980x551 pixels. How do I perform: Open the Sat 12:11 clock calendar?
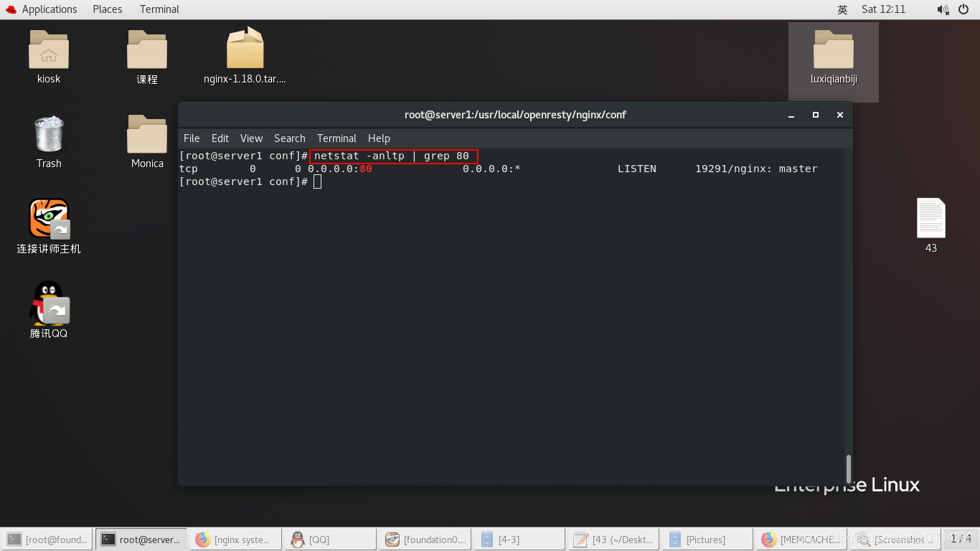[883, 9]
